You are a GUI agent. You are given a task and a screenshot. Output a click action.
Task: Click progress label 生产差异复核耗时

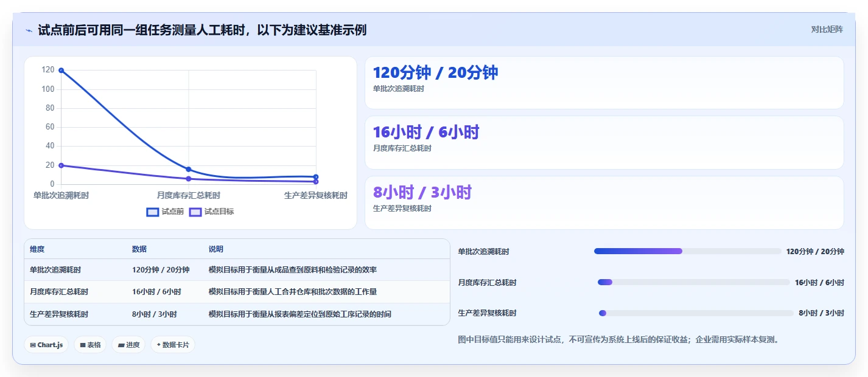[x=487, y=313]
